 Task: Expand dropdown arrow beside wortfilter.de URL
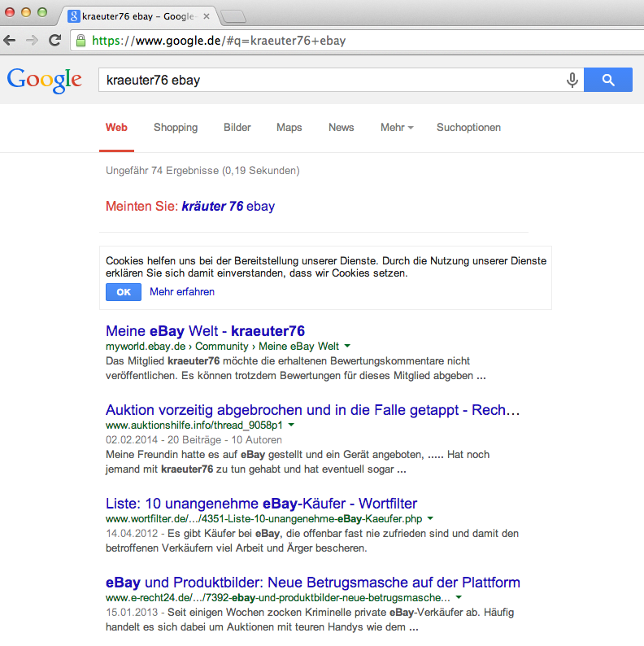pos(430,518)
